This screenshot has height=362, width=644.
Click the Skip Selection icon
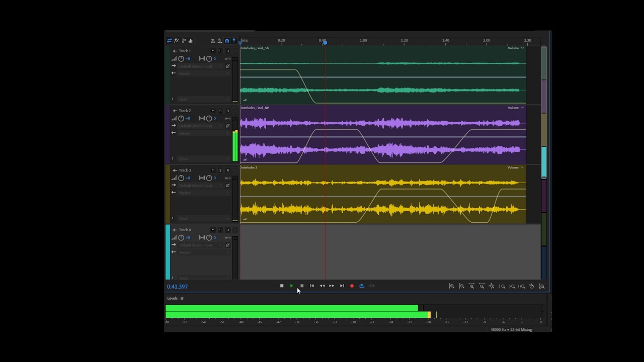coord(372,286)
